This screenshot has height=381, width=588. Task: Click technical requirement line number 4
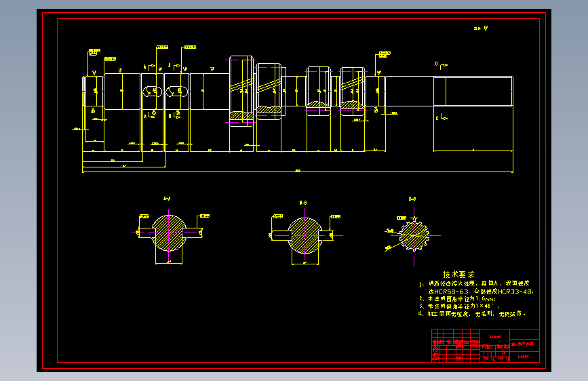click(x=472, y=313)
